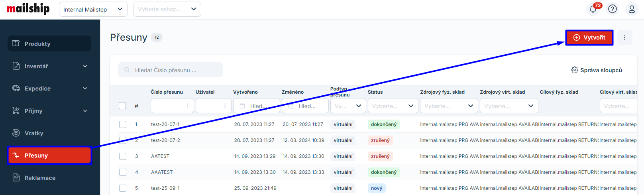Click the three-dot more options button
This screenshot has height=195, width=644.
624,37
